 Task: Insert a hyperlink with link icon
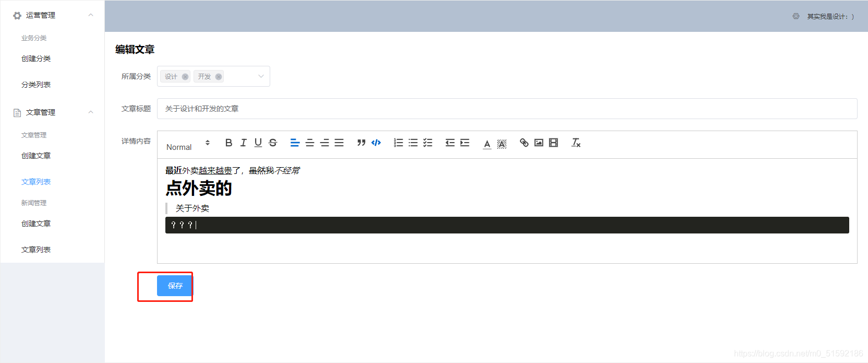[x=524, y=143]
